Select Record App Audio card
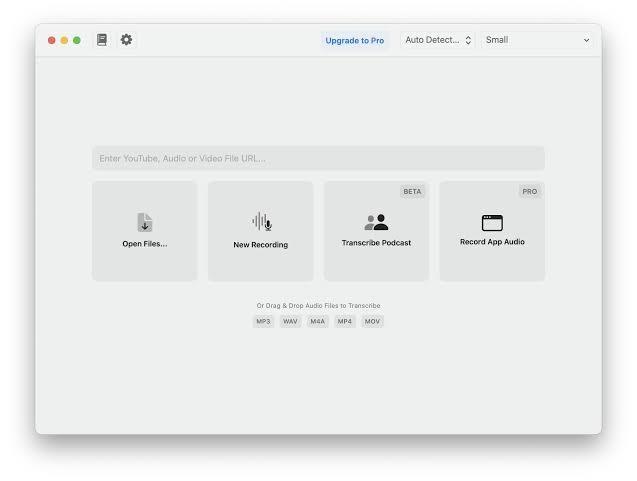The width and height of the screenshot is (637, 481). pos(492,231)
